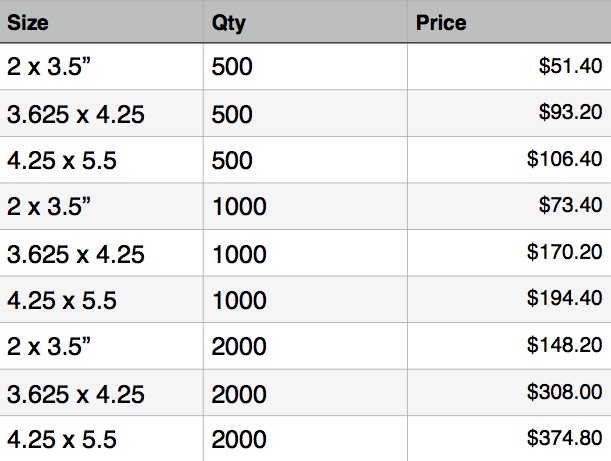Select the $308.00 price cell

(565, 393)
